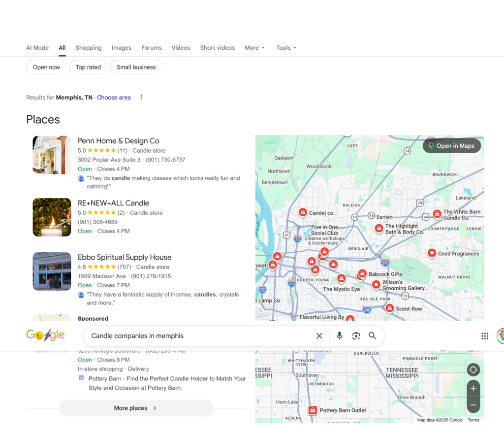The image size is (504, 437).
Task: Switch to the Shopping tab
Action: 89,48
